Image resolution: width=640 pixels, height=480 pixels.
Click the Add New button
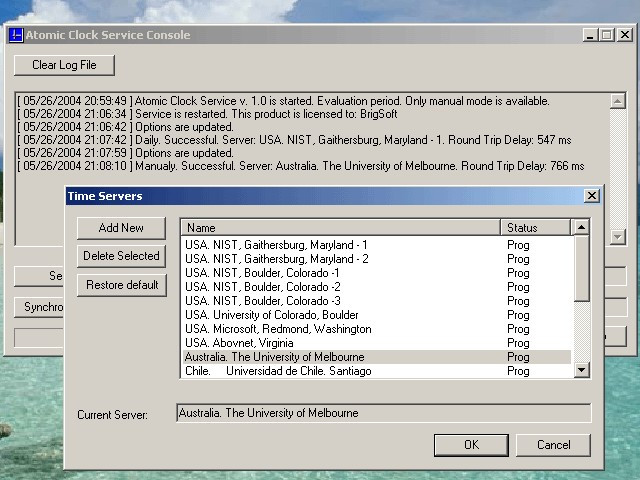121,228
